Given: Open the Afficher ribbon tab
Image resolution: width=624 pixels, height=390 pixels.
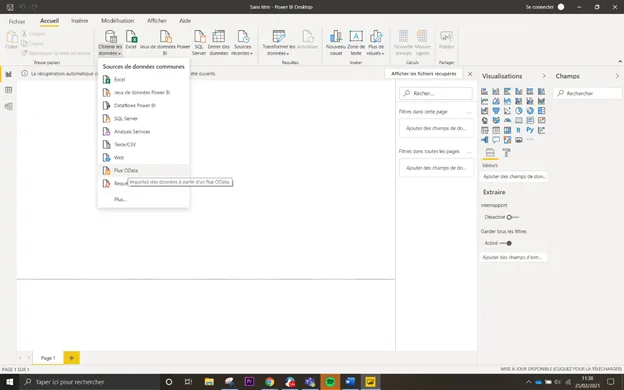Looking at the screenshot, I should (x=157, y=21).
